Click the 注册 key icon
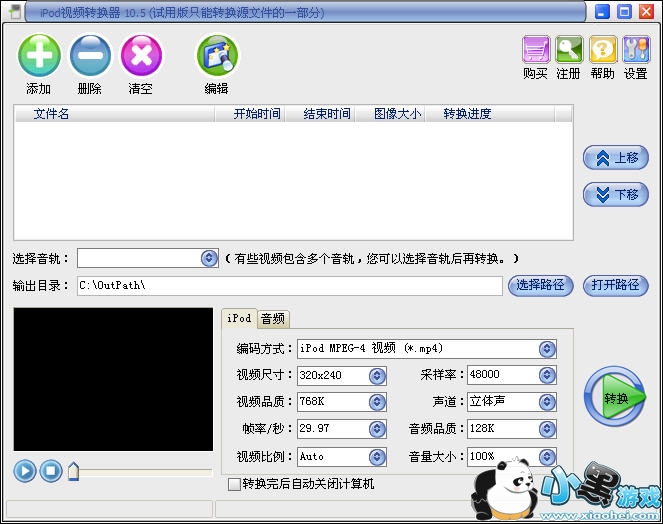 (x=569, y=49)
